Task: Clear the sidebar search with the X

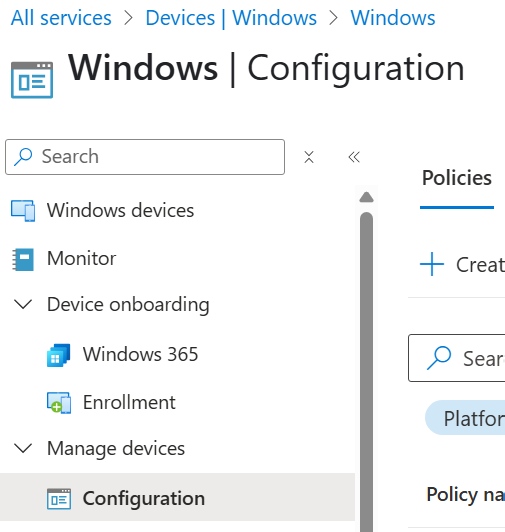Action: pyautogui.click(x=309, y=157)
